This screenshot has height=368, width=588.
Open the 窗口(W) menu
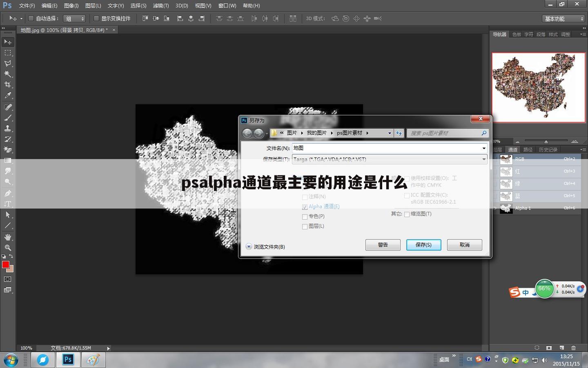[x=227, y=5]
